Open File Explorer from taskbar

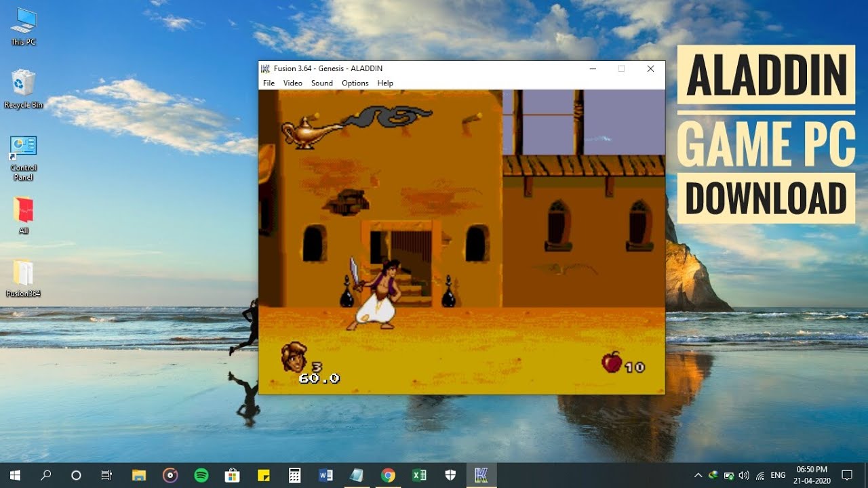click(x=139, y=475)
